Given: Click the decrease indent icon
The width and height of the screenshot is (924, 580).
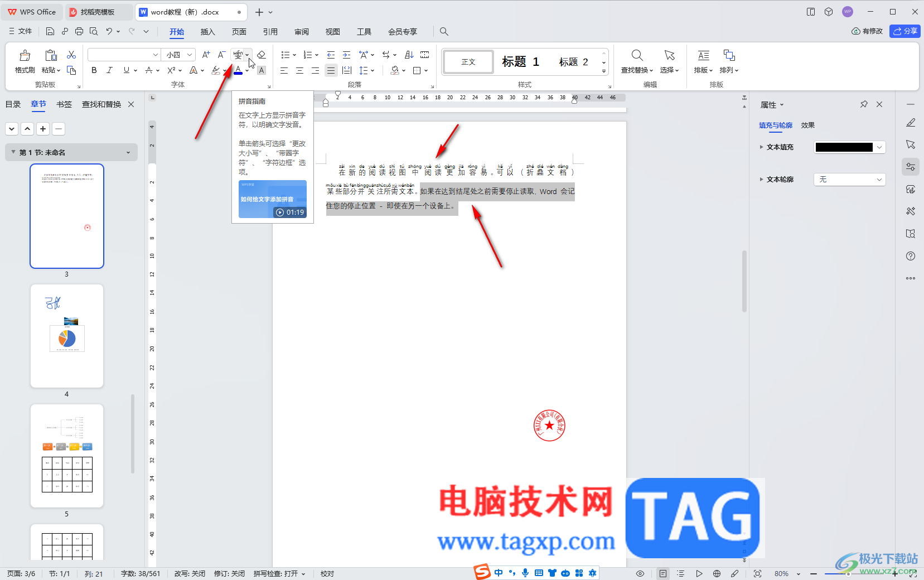Looking at the screenshot, I should (x=331, y=55).
